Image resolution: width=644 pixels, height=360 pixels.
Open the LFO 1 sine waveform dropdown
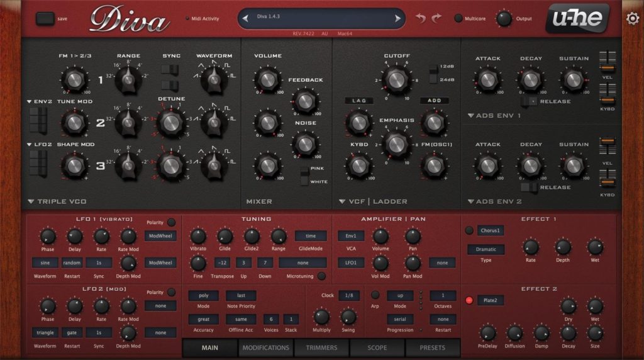click(45, 262)
